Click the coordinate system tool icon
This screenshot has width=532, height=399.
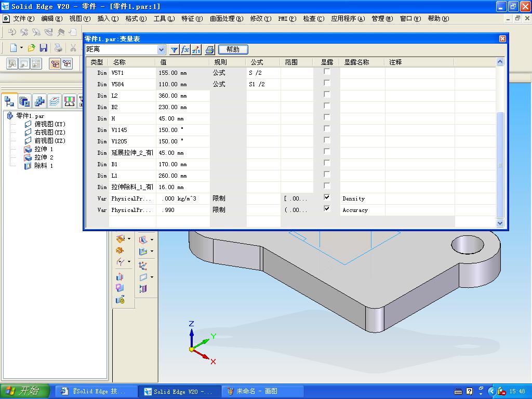(143, 265)
